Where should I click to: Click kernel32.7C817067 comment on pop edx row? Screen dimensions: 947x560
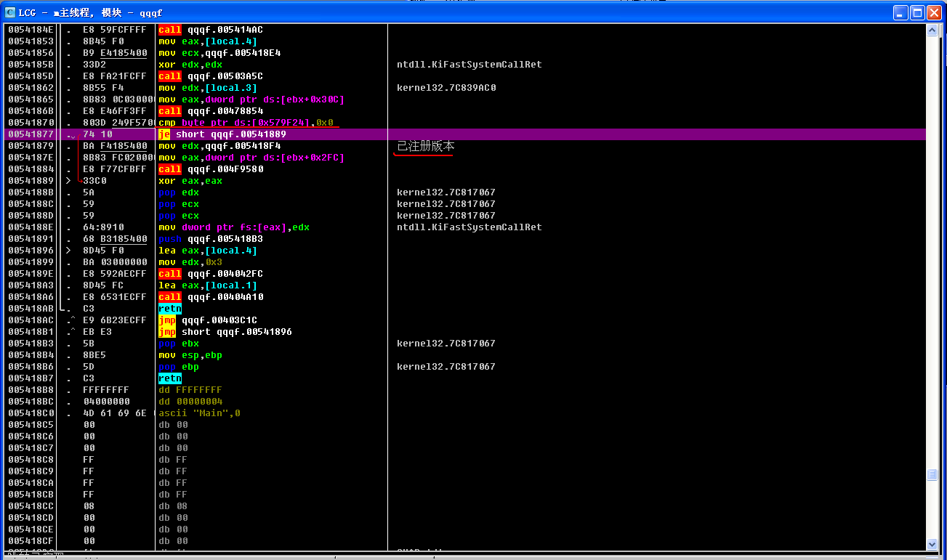[x=446, y=192]
